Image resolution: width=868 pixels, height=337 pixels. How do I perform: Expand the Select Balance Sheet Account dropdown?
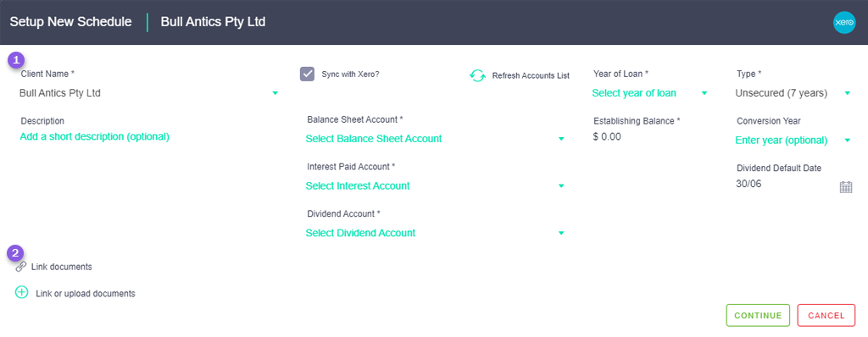coord(435,139)
